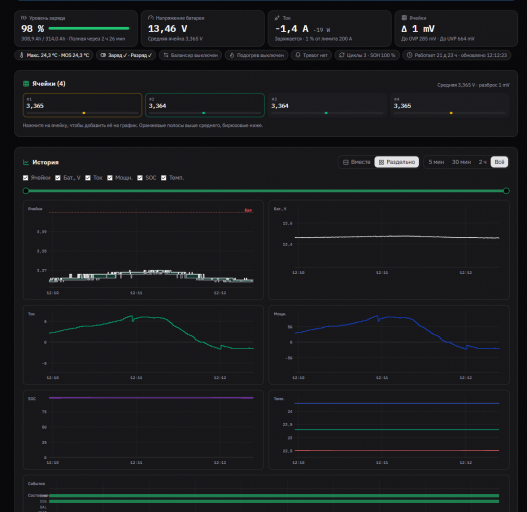Click the cycle arrows icon in Циклы chip
This screenshot has height=512, width=527.
tap(342, 55)
